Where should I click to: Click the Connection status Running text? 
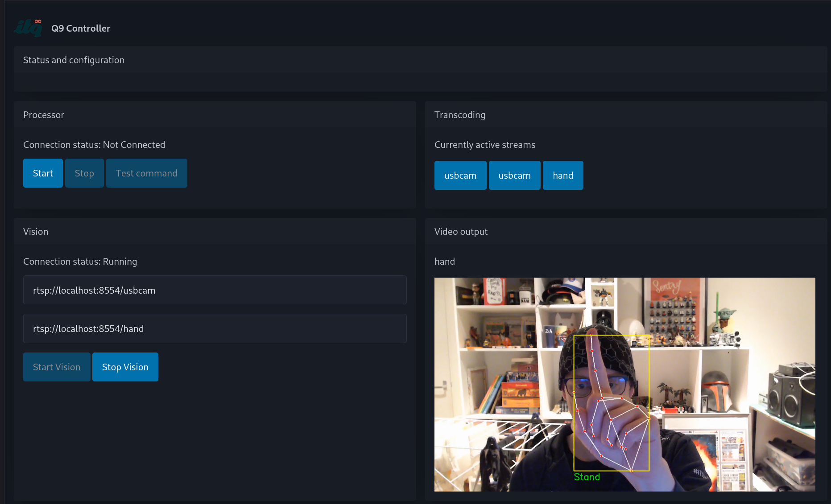click(80, 262)
